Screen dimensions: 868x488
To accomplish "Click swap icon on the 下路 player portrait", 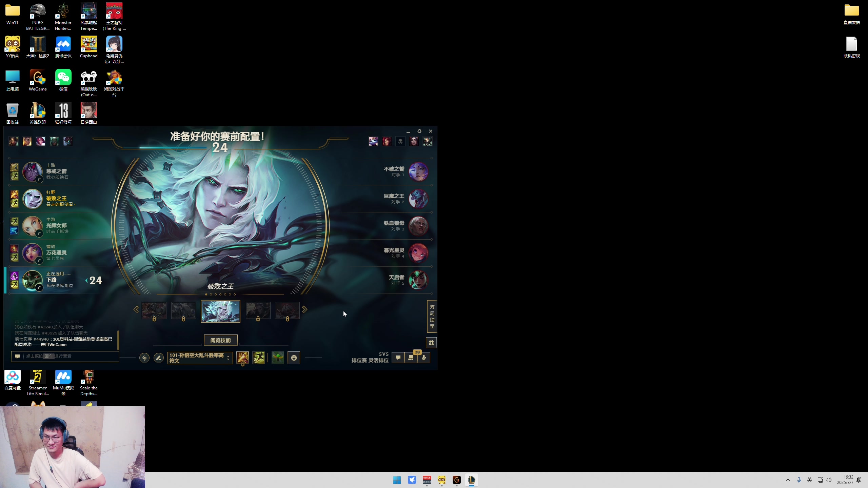I will 39,287.
